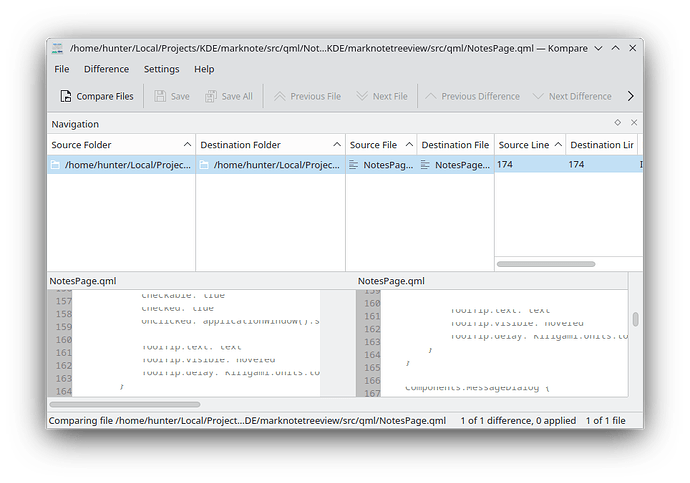
Task: Click the Save toolbar button
Action: tap(172, 96)
